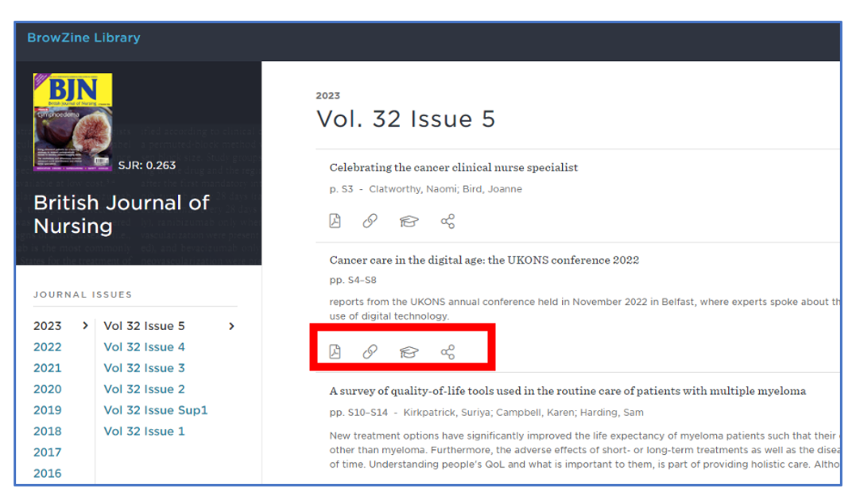Viewport: 860px width, 504px height.
Task: Click the BJN journal cover thumbnail
Action: pos(73,122)
